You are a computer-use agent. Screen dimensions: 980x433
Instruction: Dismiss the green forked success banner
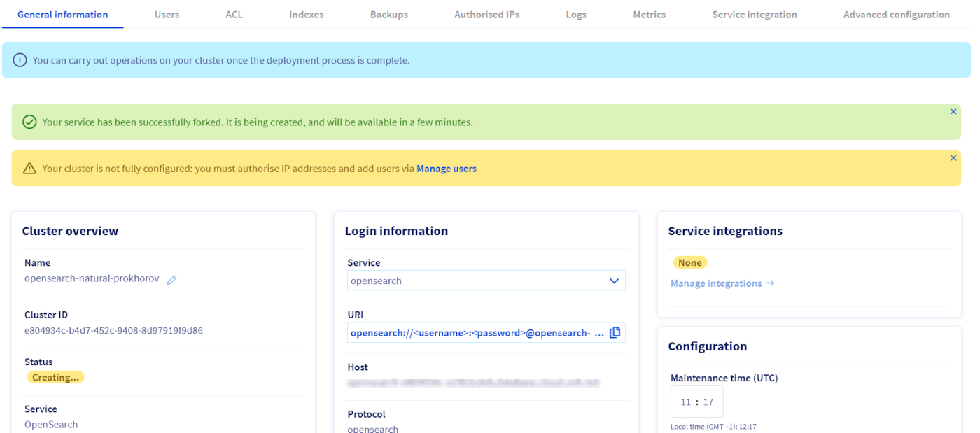953,112
